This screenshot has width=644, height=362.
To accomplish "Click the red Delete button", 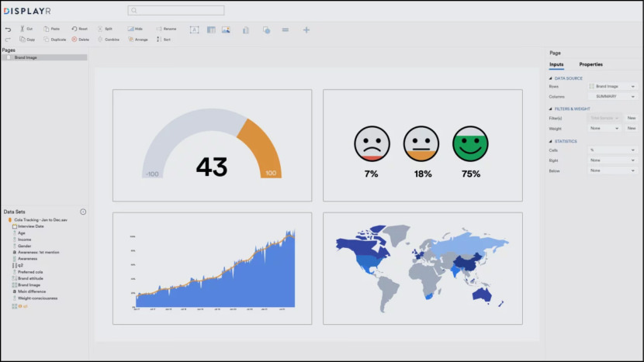I will [x=81, y=40].
